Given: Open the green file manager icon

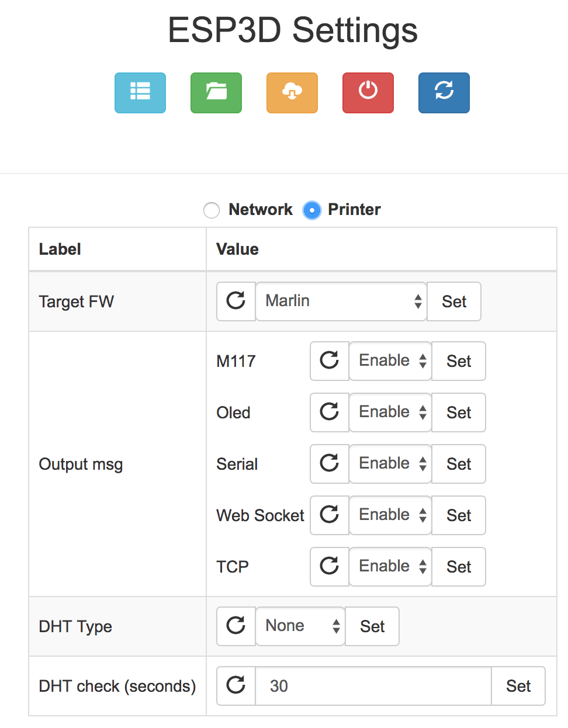Looking at the screenshot, I should point(216,93).
